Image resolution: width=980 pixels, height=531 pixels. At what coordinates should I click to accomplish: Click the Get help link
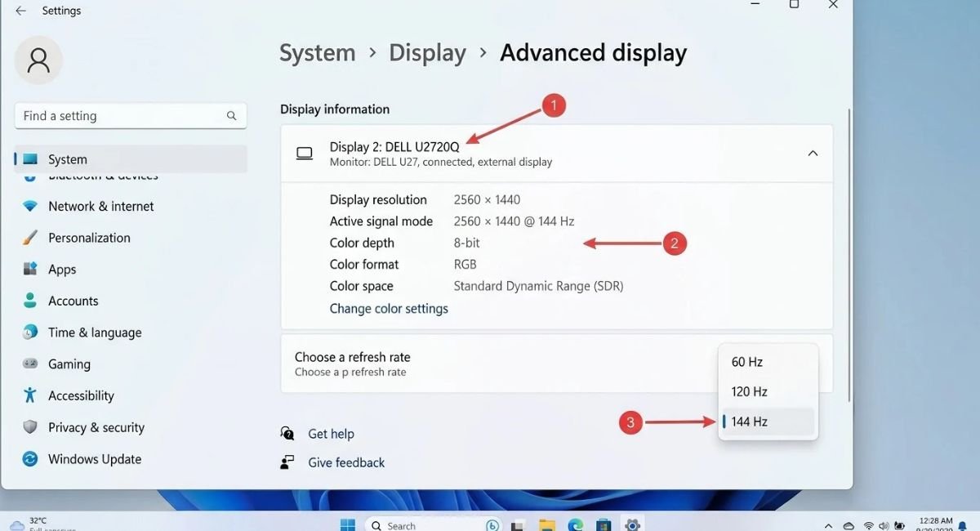(x=331, y=434)
